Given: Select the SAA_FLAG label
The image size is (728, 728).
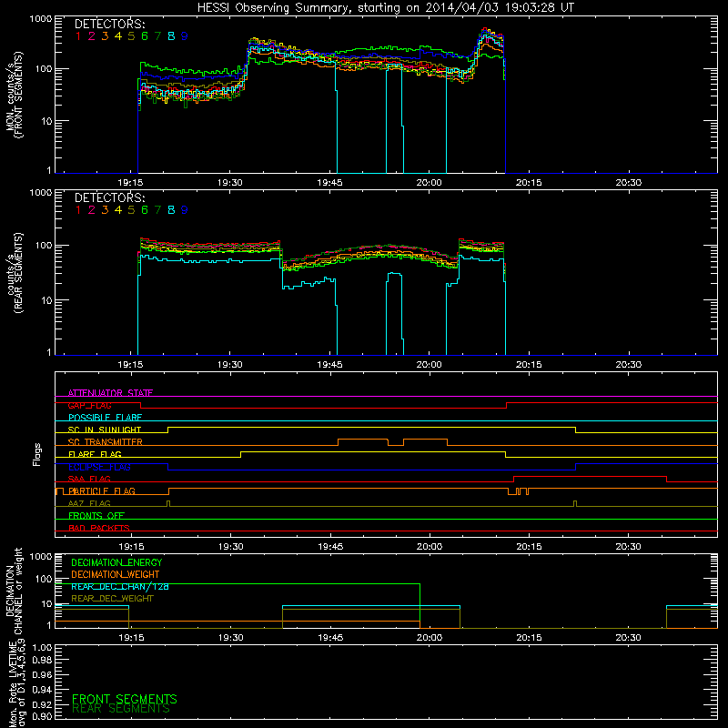Looking at the screenshot, I should (x=89, y=479).
